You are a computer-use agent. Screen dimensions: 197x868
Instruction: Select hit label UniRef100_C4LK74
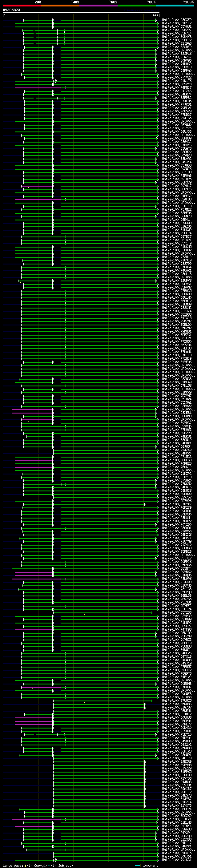tap(177, 95)
